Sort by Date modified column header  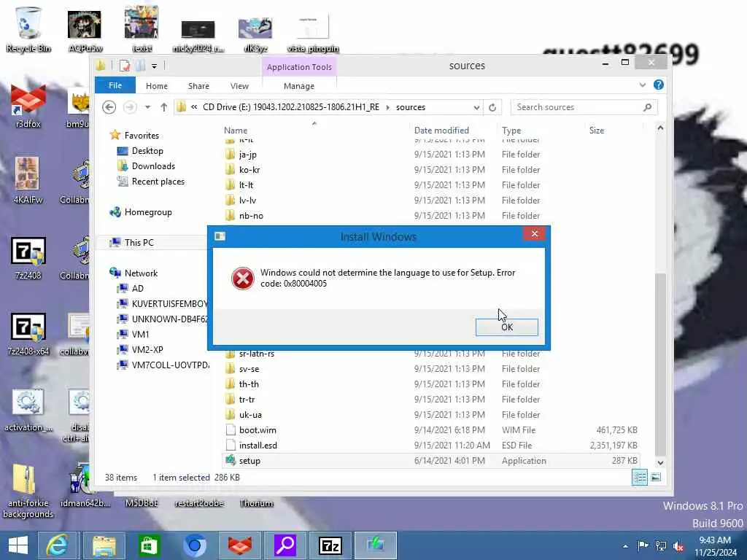point(441,131)
